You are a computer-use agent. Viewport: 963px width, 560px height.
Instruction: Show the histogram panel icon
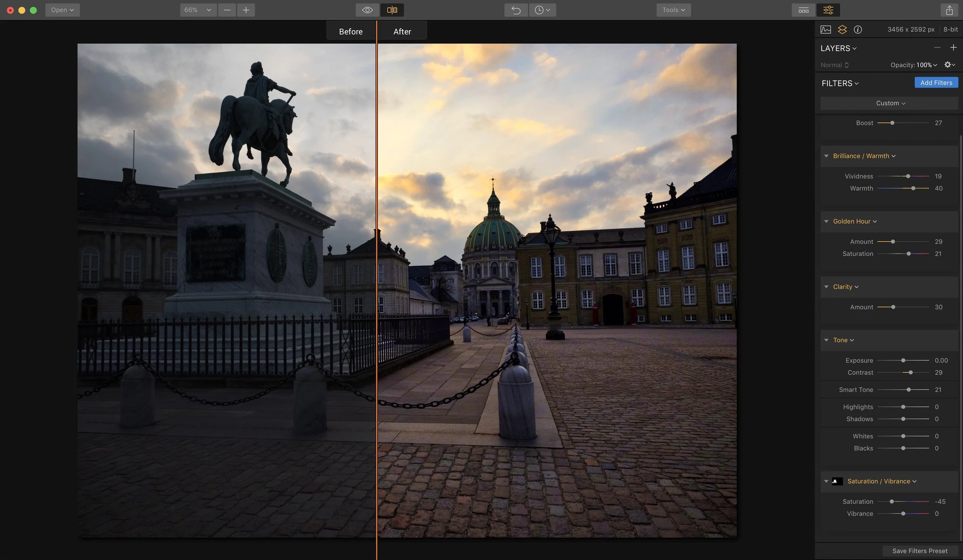(825, 30)
